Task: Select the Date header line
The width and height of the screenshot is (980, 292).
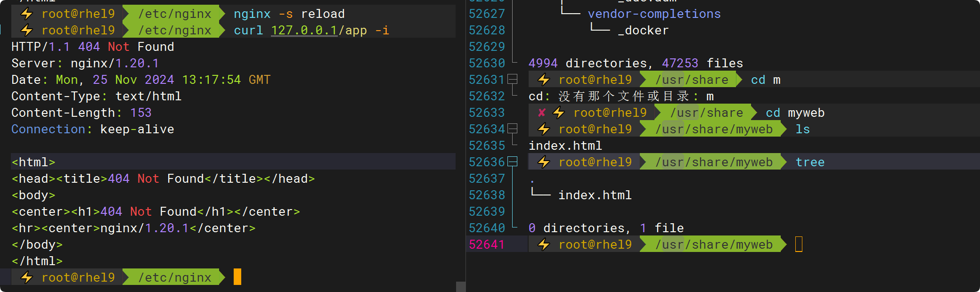Action: pyautogui.click(x=141, y=80)
